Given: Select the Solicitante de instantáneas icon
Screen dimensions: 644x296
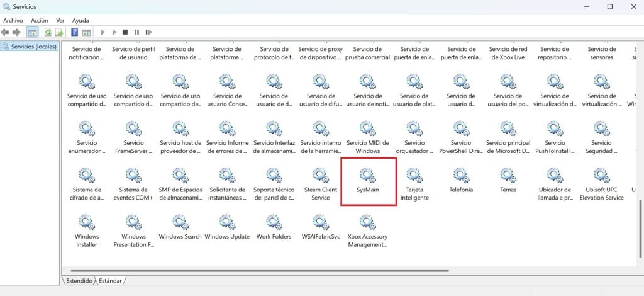Looking at the screenshot, I should pos(227,176).
